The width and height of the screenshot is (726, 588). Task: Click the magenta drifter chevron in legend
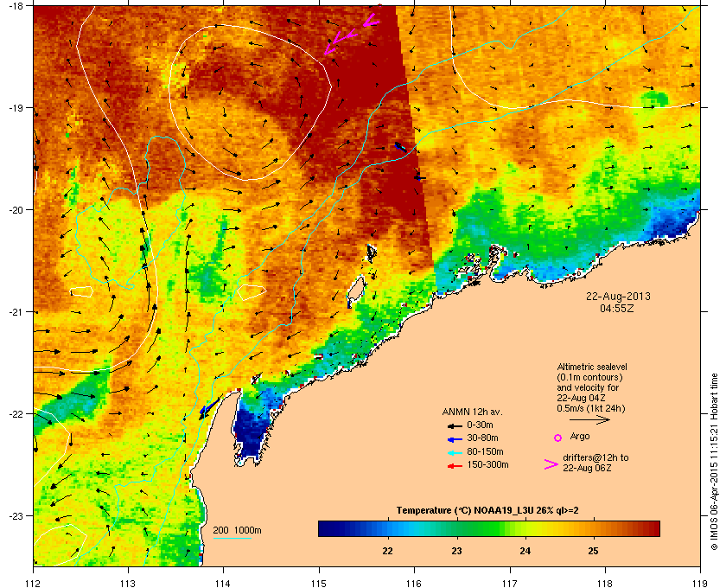click(551, 464)
